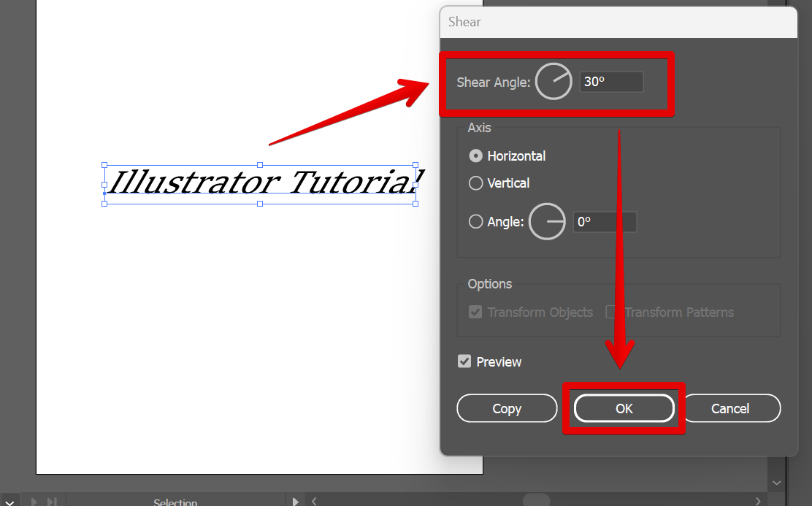
Task: Click the dial icon beside the Angle axis option
Action: click(x=547, y=221)
